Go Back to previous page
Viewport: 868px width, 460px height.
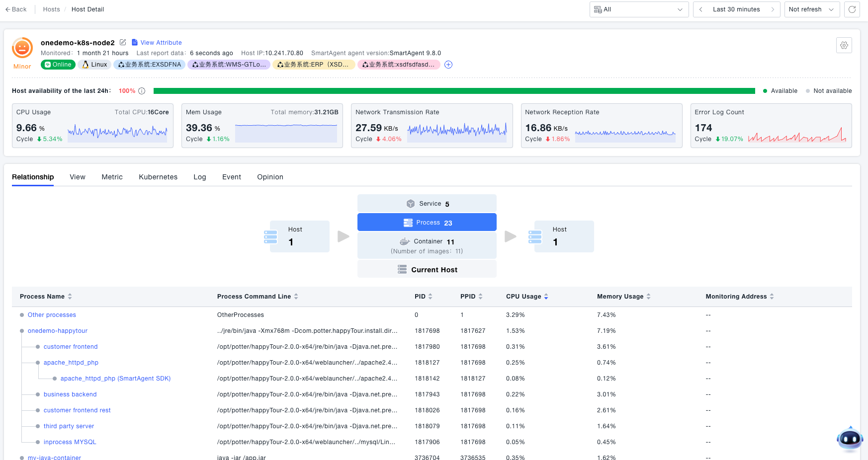(16, 9)
